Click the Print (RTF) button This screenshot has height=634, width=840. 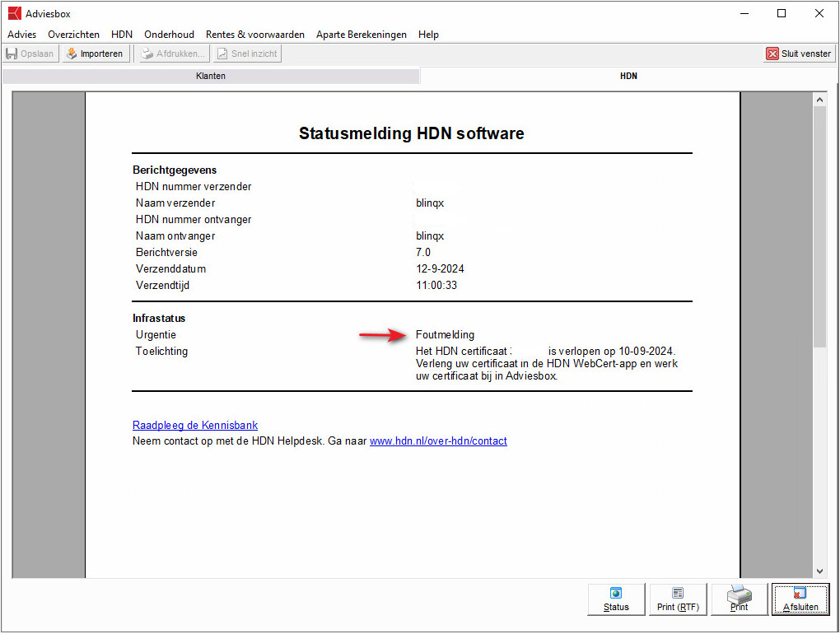678,599
